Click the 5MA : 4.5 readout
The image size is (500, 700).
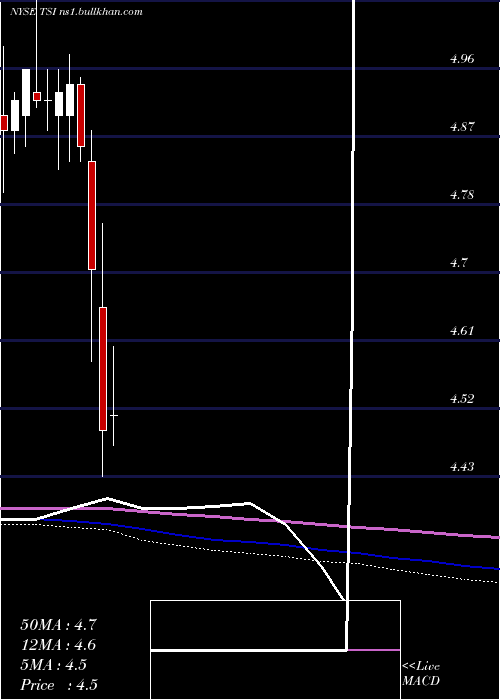(54, 665)
